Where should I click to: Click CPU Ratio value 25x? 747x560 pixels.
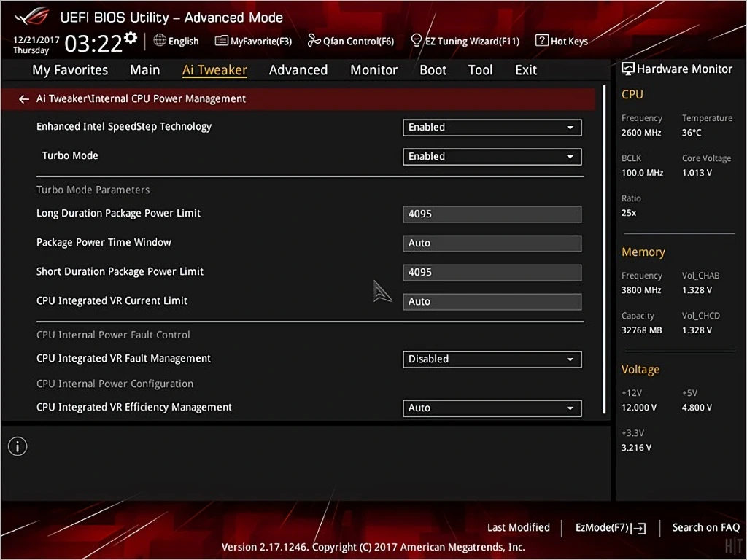(x=629, y=214)
